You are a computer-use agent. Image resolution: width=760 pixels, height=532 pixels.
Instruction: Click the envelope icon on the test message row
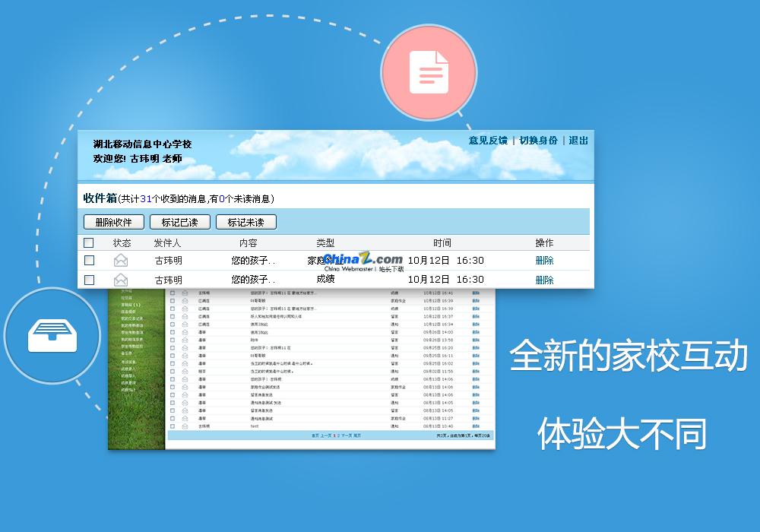click(184, 426)
